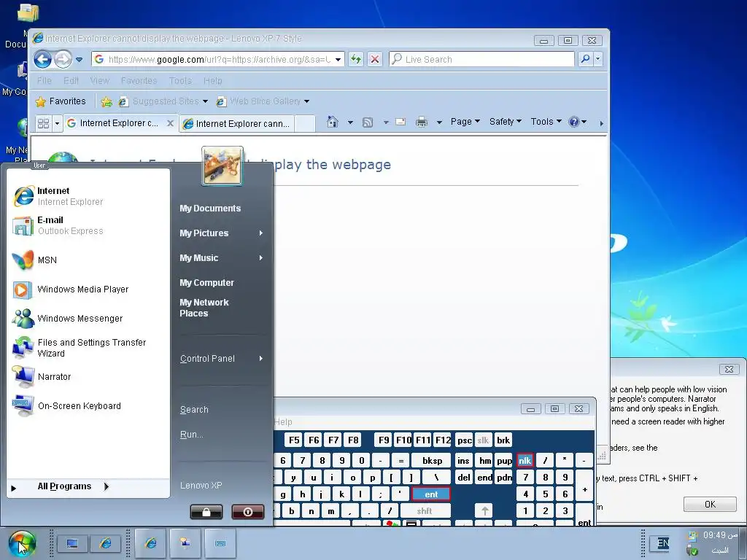
Task: Click the blue Help question icon
Action: pos(574,122)
